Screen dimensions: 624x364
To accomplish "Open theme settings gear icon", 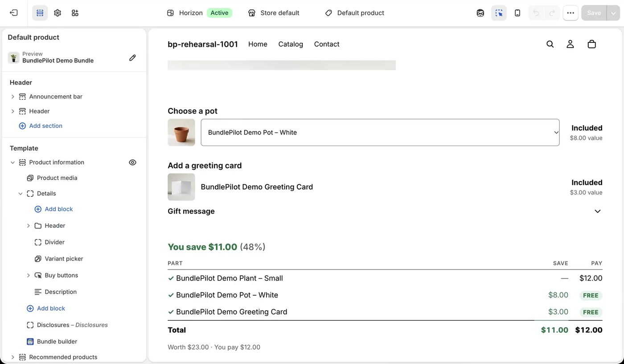I will click(x=57, y=13).
